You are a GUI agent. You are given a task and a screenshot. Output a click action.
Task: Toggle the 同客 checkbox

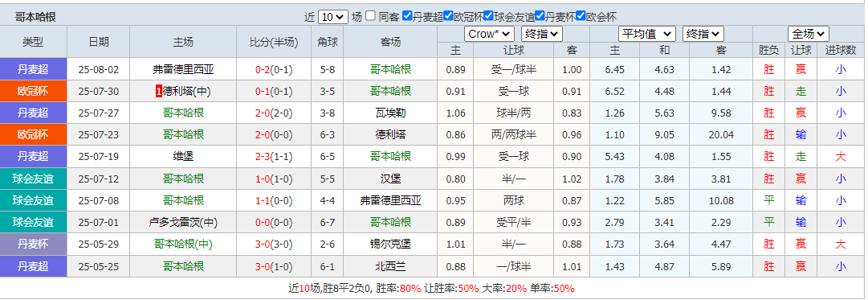point(370,16)
